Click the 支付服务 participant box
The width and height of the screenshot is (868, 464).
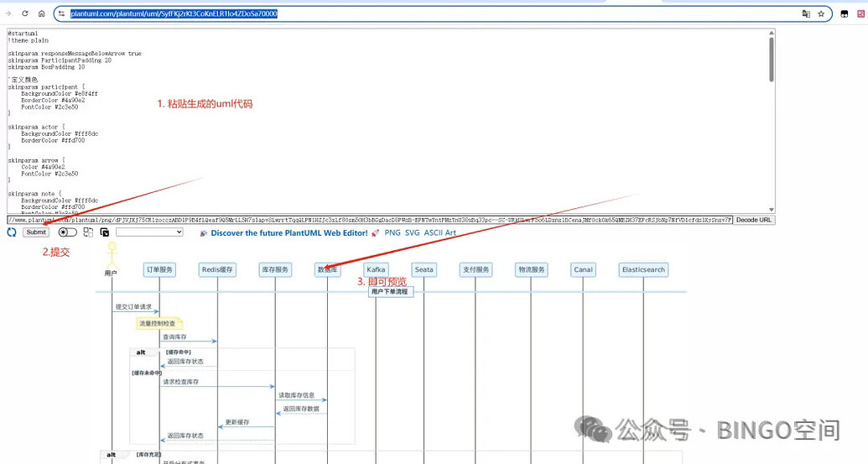click(476, 269)
